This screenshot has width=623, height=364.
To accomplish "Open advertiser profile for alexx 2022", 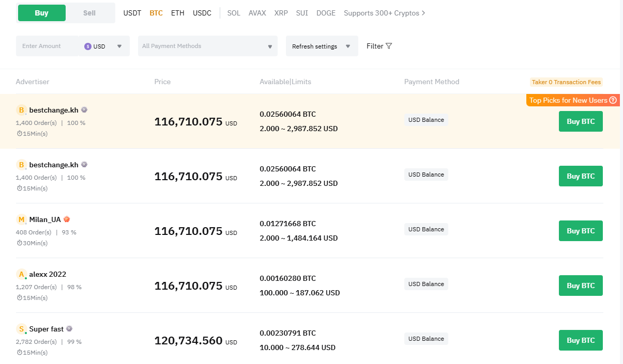I will point(45,274).
